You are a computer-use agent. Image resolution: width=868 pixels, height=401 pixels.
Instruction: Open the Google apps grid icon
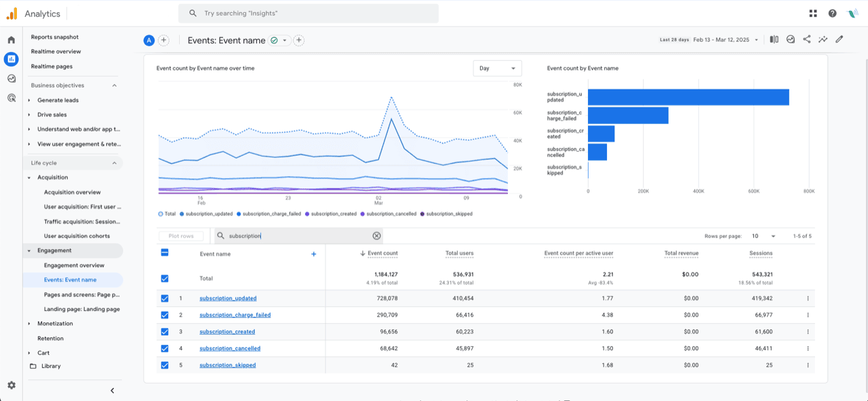click(x=813, y=13)
